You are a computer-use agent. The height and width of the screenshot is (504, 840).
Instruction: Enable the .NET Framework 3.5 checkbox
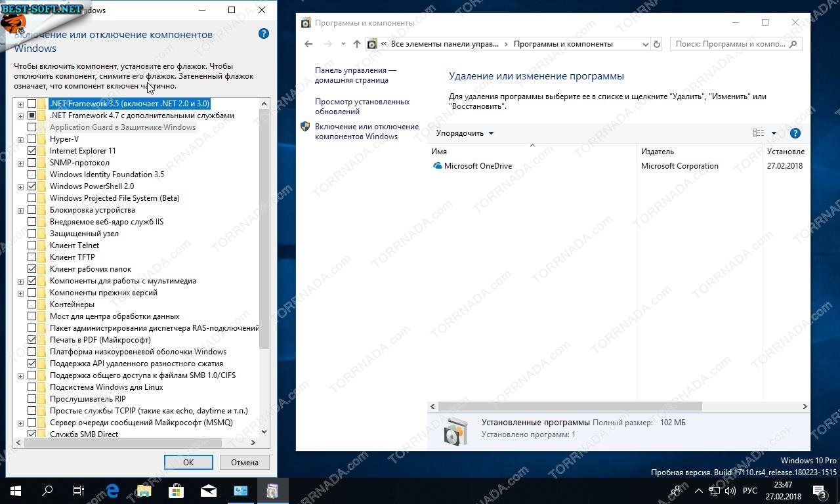coord(31,104)
